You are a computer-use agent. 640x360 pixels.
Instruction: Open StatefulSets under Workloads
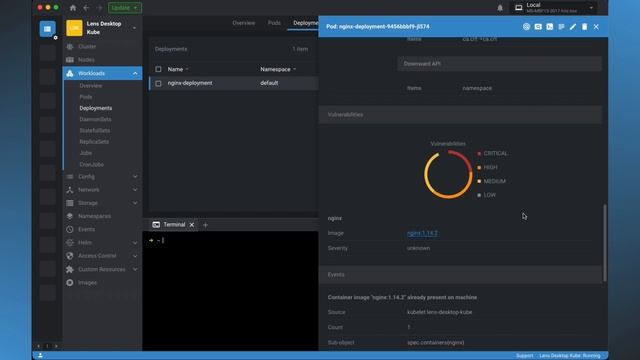(95, 130)
